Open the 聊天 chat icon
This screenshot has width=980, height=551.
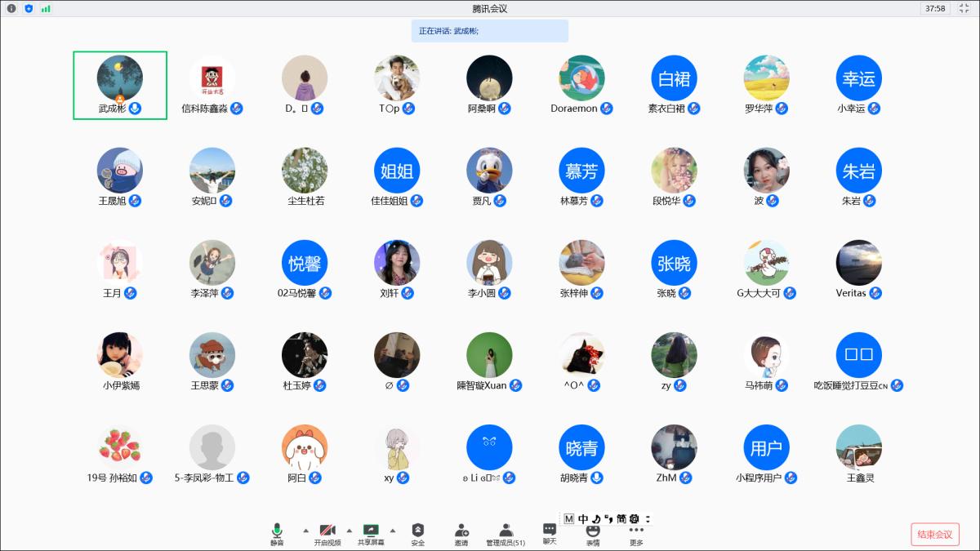tap(550, 530)
